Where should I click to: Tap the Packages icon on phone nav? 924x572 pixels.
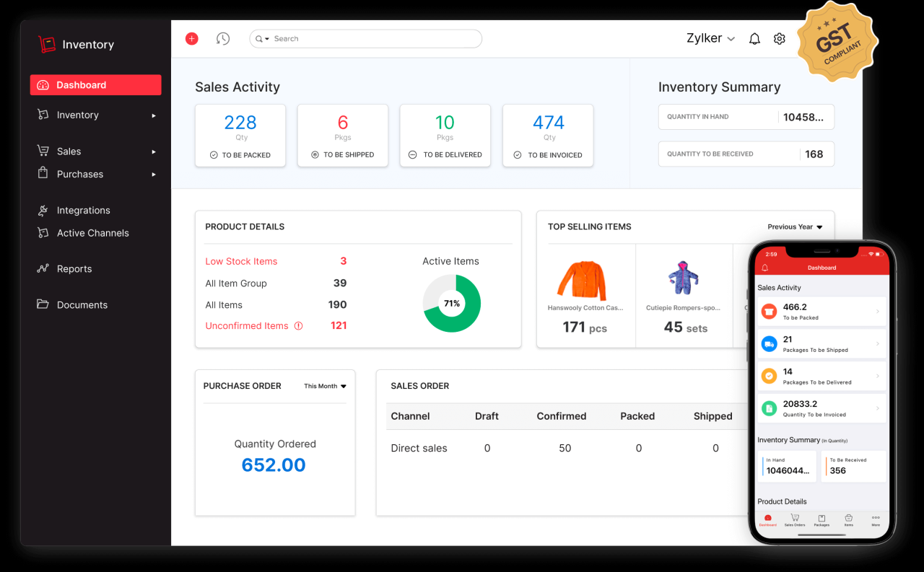click(x=821, y=519)
